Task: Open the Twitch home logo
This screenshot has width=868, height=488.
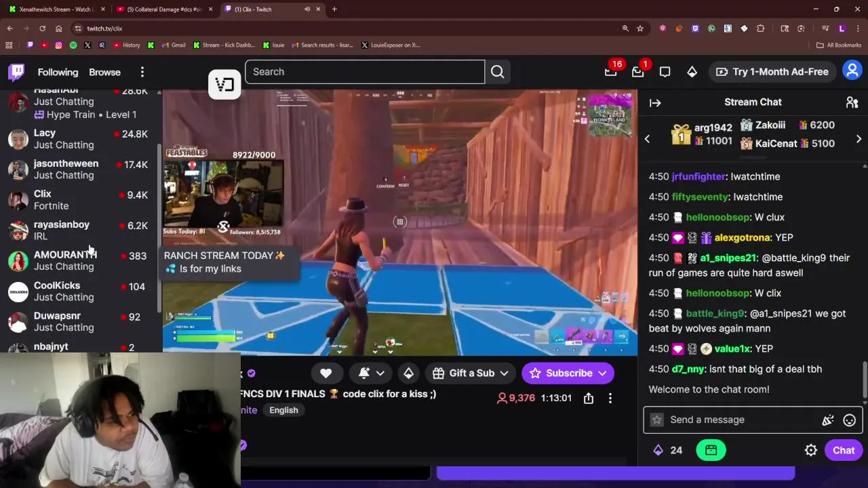Action: pyautogui.click(x=16, y=72)
